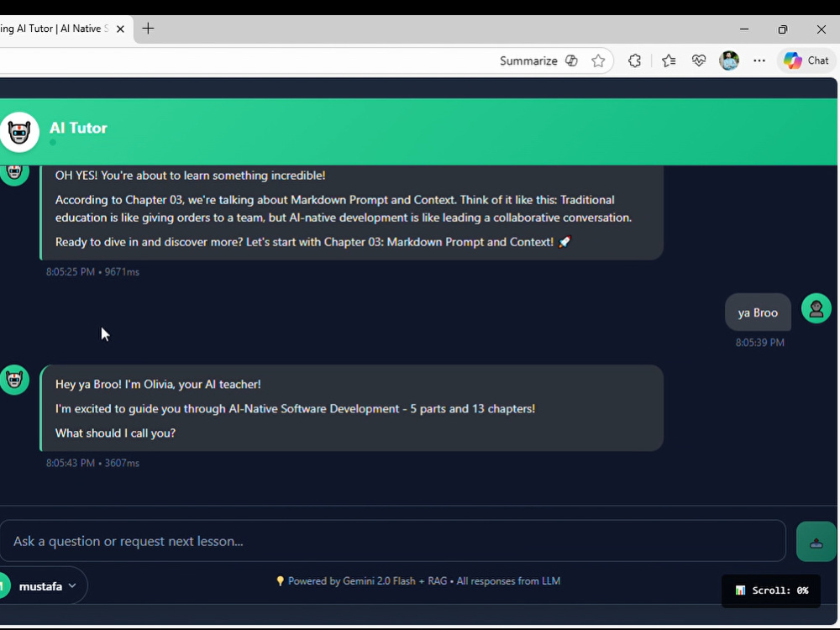Click the chart icon in Scroll indicator
This screenshot has height=630, width=840.
[740, 591]
